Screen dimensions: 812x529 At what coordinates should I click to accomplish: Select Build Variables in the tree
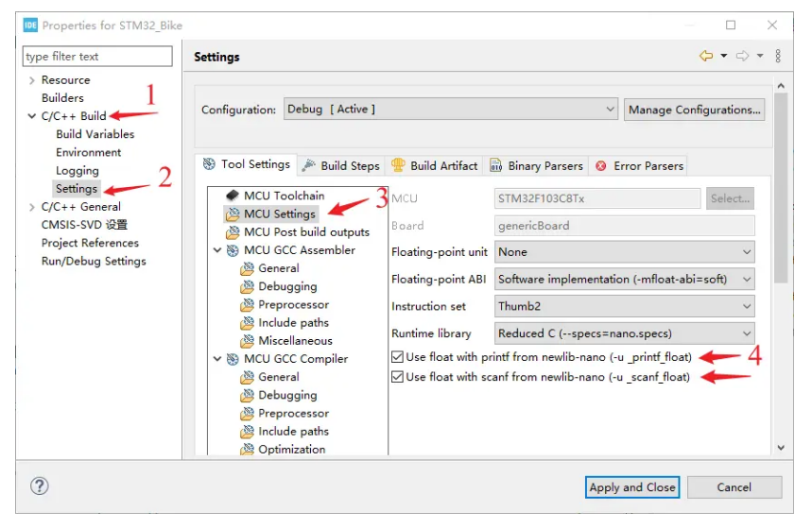tap(95, 134)
